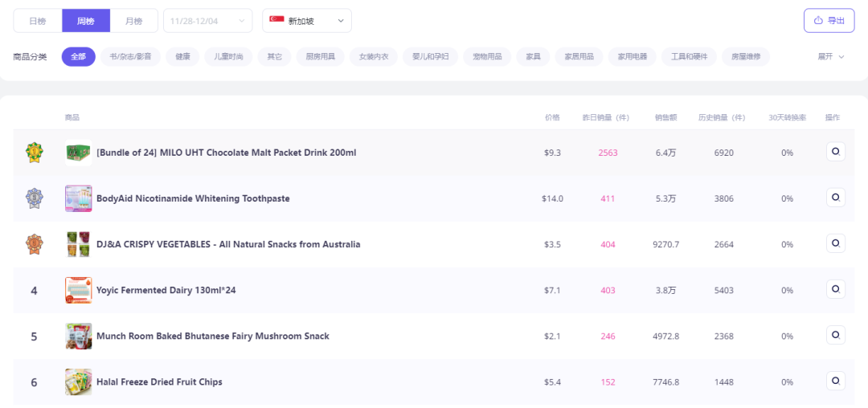Open DJ&A Crispy Vegetables thumbnail
This screenshot has height=408, width=868.
click(78, 244)
